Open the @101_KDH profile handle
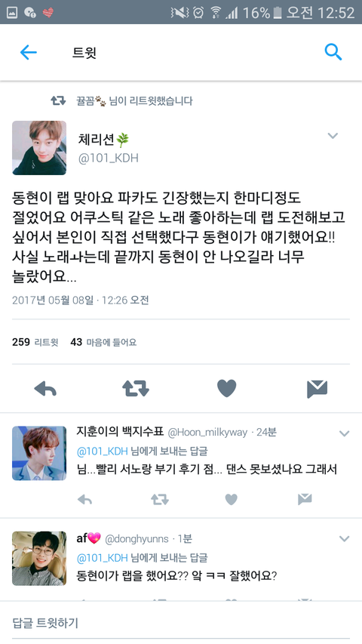Image resolution: width=362 pixels, height=644 pixels. [x=109, y=158]
